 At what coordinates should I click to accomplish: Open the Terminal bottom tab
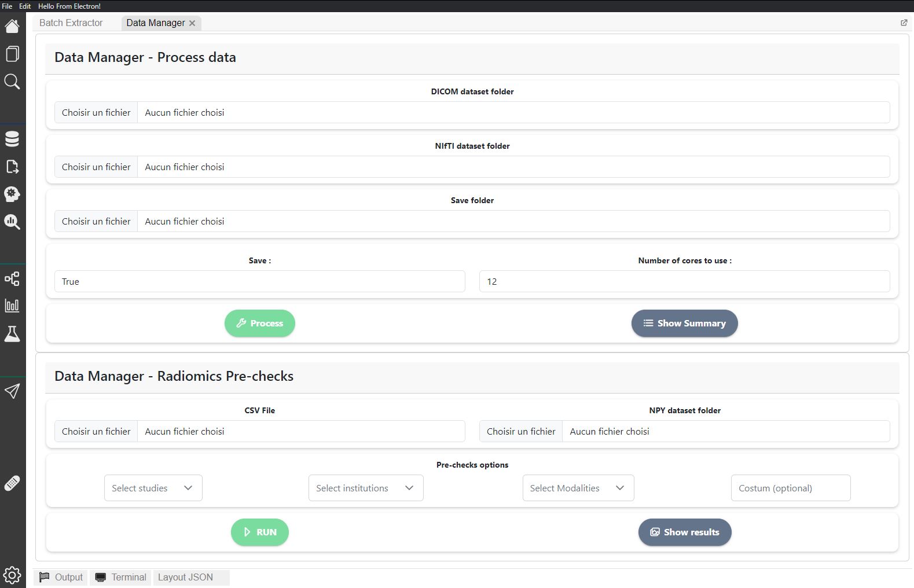click(x=121, y=577)
